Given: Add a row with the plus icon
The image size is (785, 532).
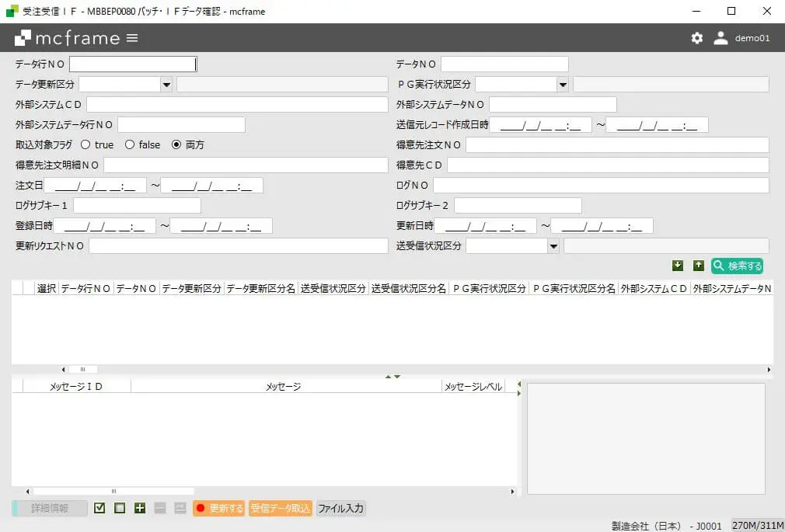Looking at the screenshot, I should click(140, 508).
